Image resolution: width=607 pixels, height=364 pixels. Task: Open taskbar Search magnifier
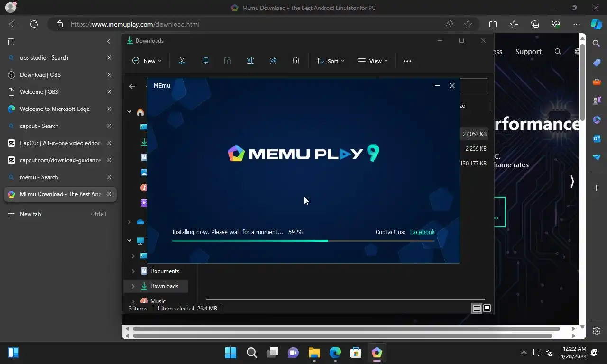[x=251, y=353]
